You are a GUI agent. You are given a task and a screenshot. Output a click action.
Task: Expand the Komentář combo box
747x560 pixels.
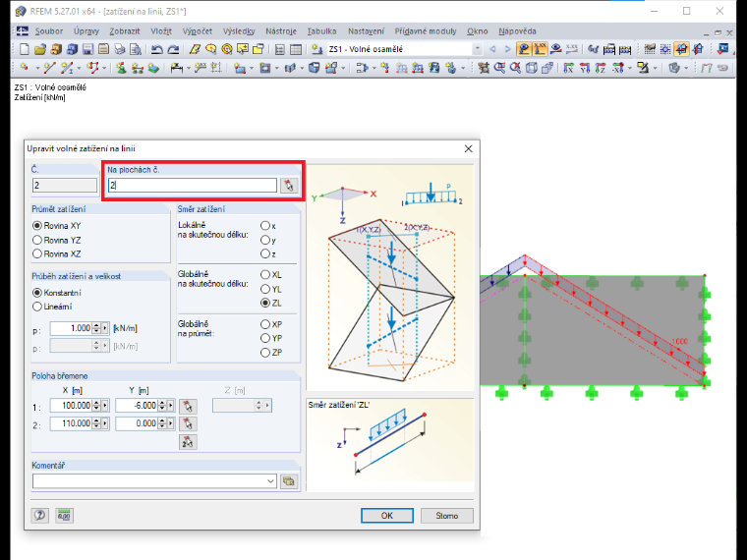click(270, 481)
